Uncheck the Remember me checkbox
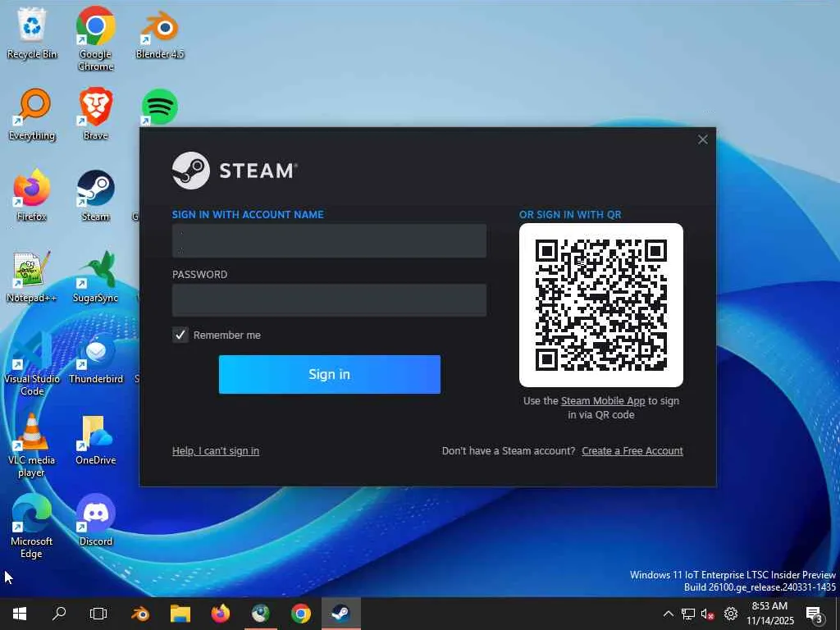 click(x=180, y=335)
